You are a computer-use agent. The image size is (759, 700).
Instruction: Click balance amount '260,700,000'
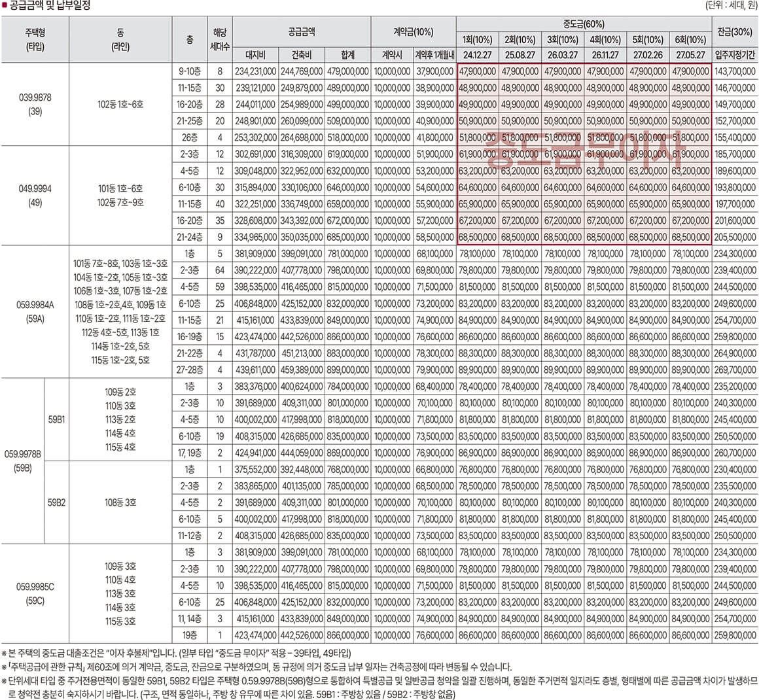pyautogui.click(x=735, y=453)
